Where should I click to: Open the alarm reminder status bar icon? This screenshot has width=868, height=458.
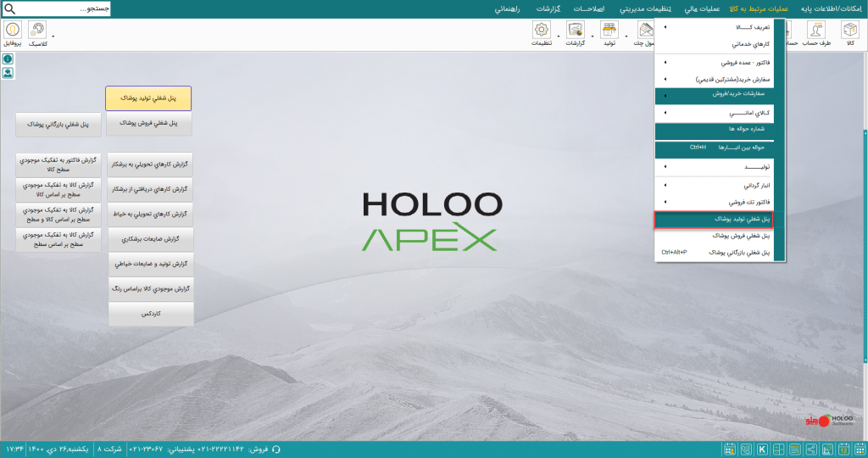pos(827,450)
